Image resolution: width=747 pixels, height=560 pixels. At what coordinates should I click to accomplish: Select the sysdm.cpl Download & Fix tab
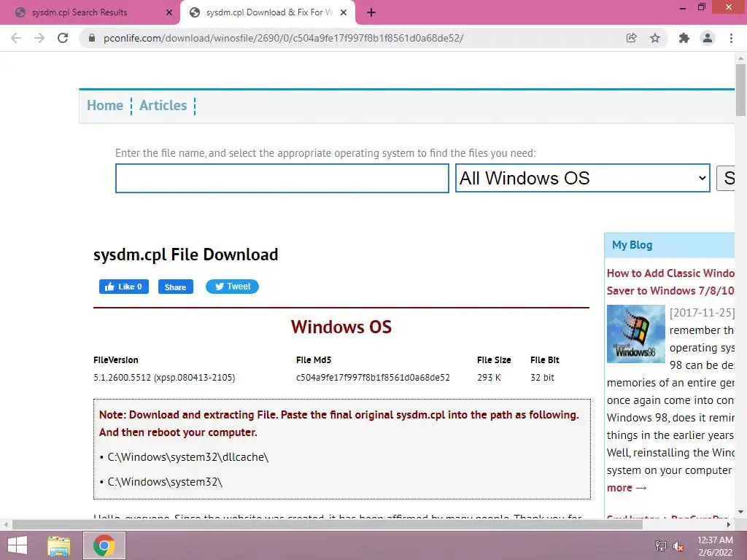pyautogui.click(x=267, y=12)
